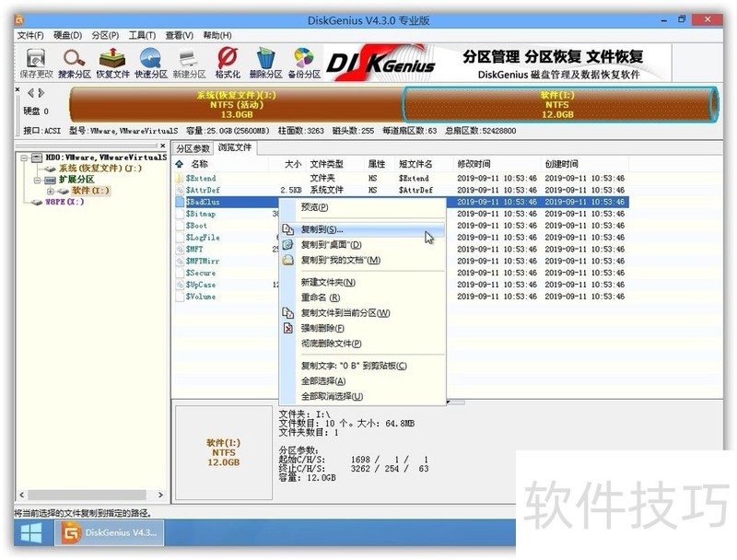Viewport: 737px width, 560px height.
Task: Click the copy icon beside 复制到(S)...
Action: pyautogui.click(x=287, y=229)
